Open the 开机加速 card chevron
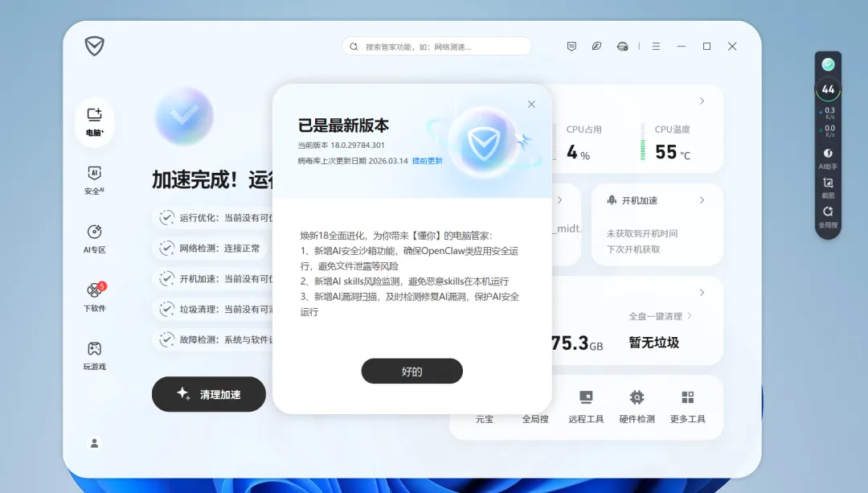 point(702,200)
